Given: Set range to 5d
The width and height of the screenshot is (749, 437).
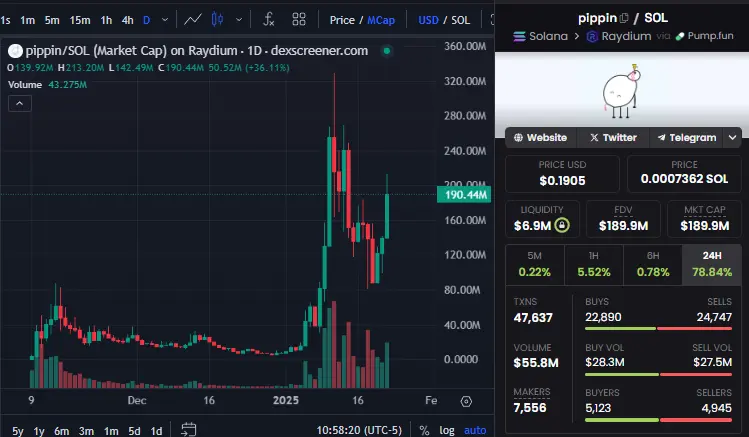Looking at the screenshot, I should [134, 431].
